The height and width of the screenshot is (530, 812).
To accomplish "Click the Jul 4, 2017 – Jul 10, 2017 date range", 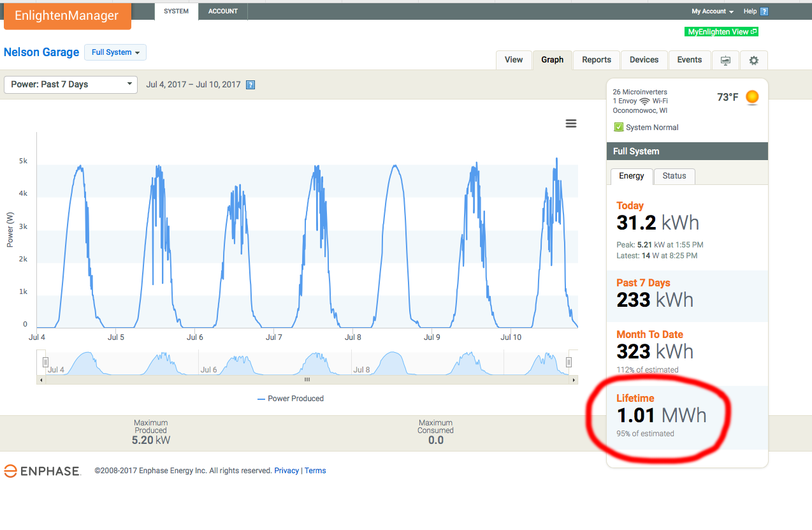I will (x=194, y=85).
